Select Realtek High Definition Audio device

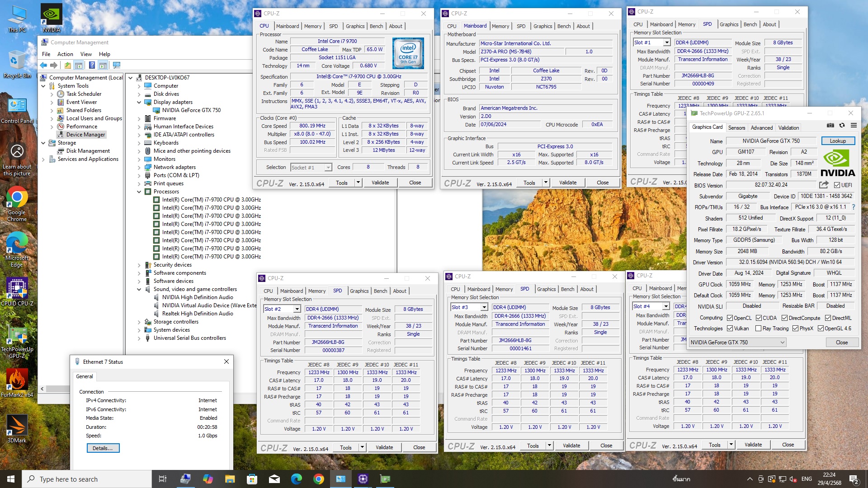click(x=198, y=314)
